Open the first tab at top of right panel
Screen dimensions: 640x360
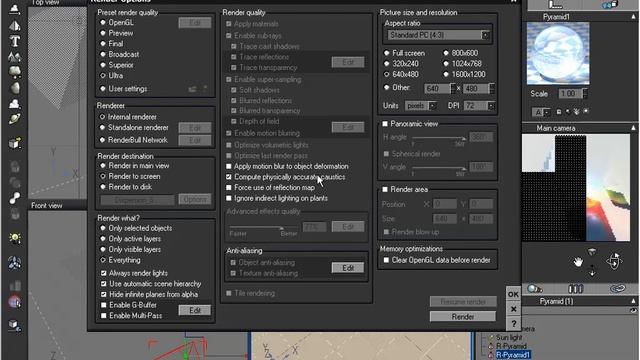pos(555,5)
